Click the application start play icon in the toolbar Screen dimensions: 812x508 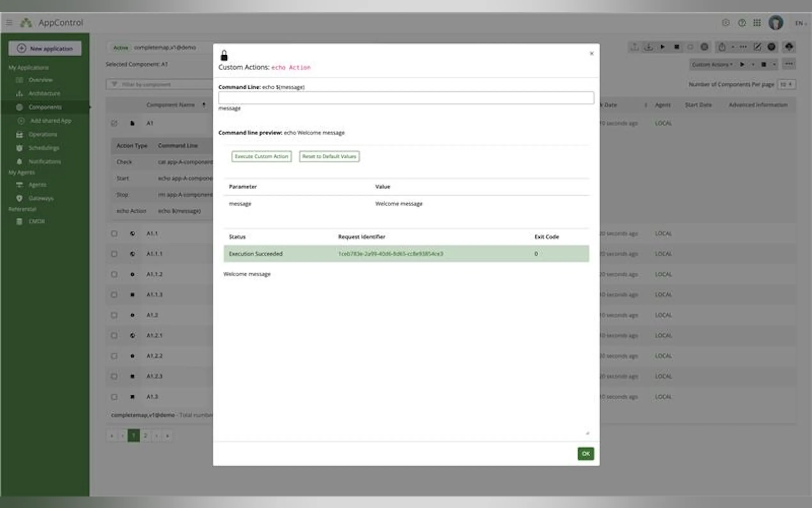[x=662, y=47]
